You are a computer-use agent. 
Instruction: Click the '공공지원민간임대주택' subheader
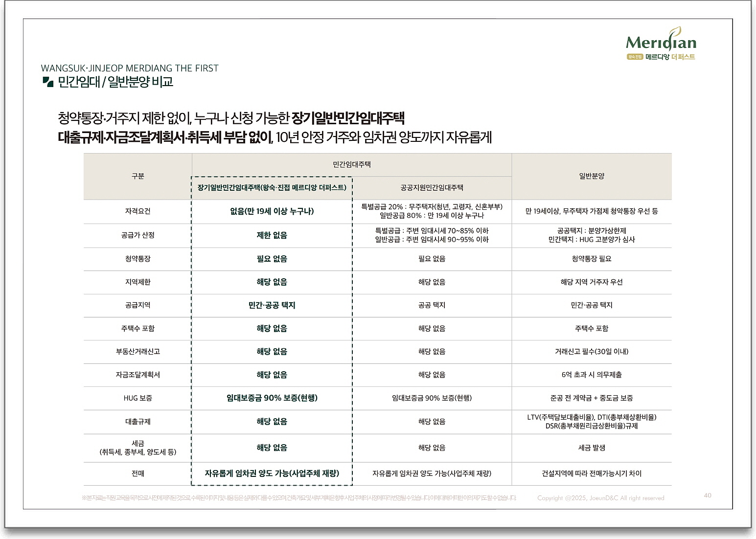(432, 187)
